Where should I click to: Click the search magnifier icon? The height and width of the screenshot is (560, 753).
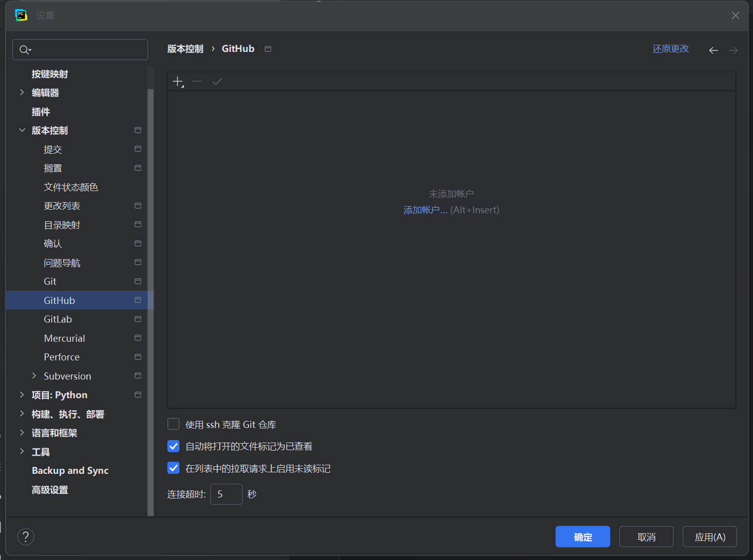pos(25,49)
